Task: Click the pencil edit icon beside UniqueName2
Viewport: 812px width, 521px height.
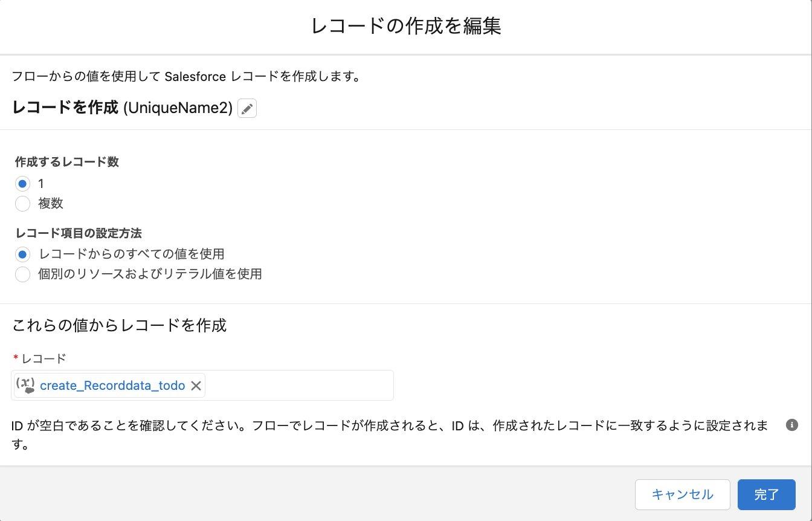Action: (247, 109)
